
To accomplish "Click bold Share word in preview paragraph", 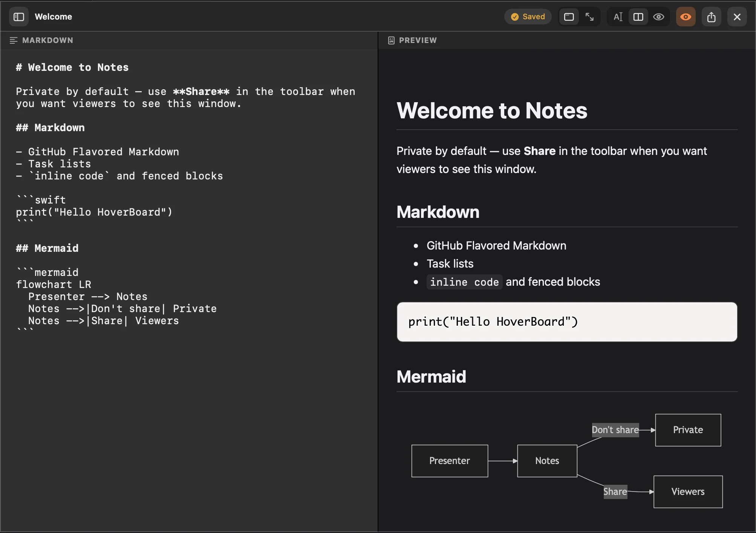I will coord(539,151).
